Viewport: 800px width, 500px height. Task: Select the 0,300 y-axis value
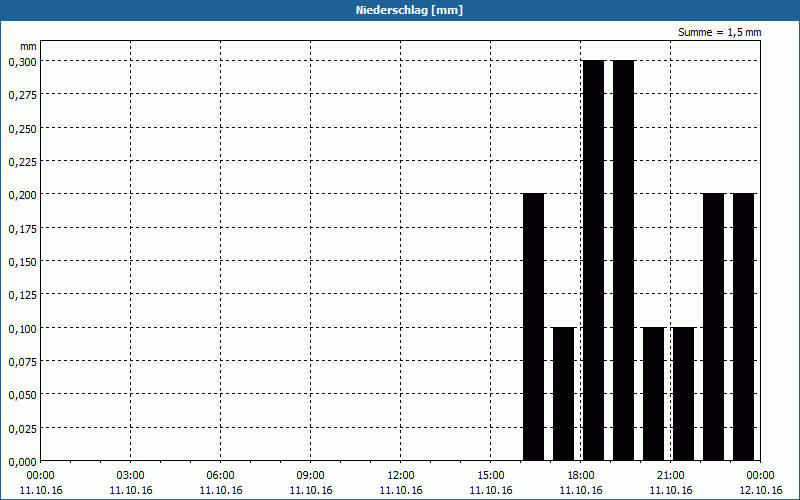22,62
